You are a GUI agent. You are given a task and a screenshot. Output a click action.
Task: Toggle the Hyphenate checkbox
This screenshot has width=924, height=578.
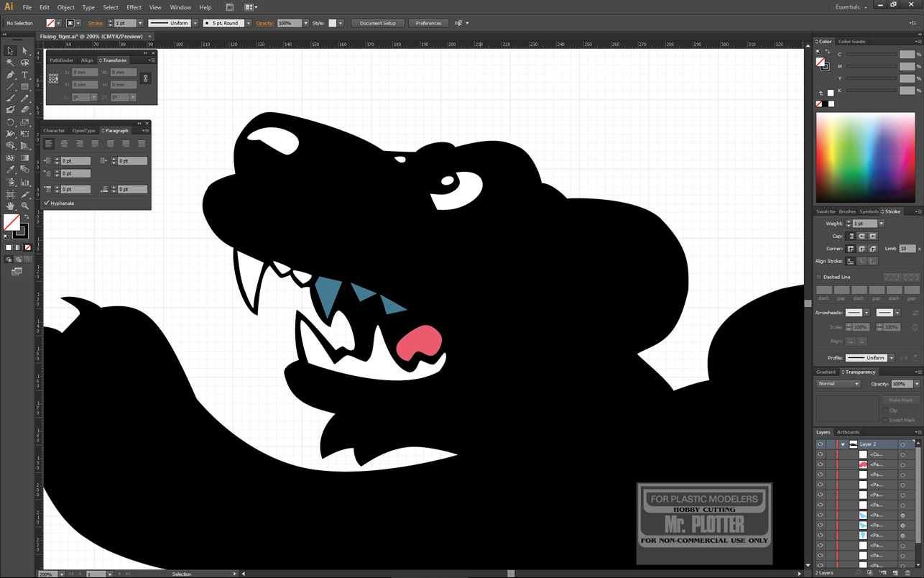click(47, 203)
